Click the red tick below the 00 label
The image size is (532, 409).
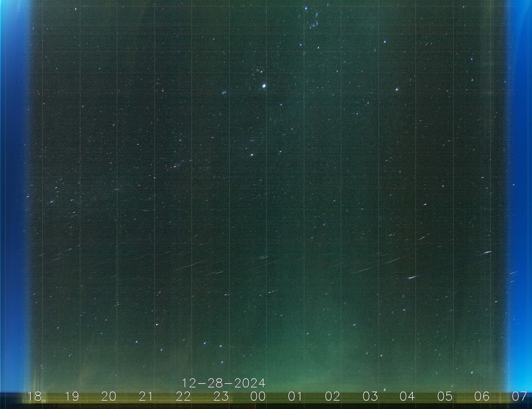pos(255,406)
